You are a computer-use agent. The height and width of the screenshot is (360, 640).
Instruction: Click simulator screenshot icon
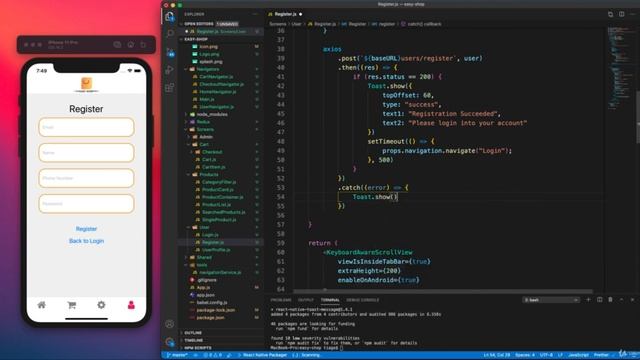(x=117, y=44)
